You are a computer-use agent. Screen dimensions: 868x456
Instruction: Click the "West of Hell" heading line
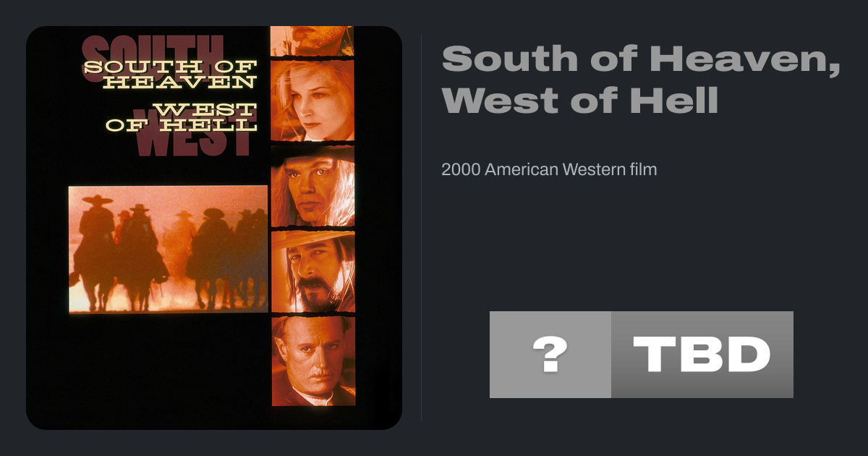[580, 100]
